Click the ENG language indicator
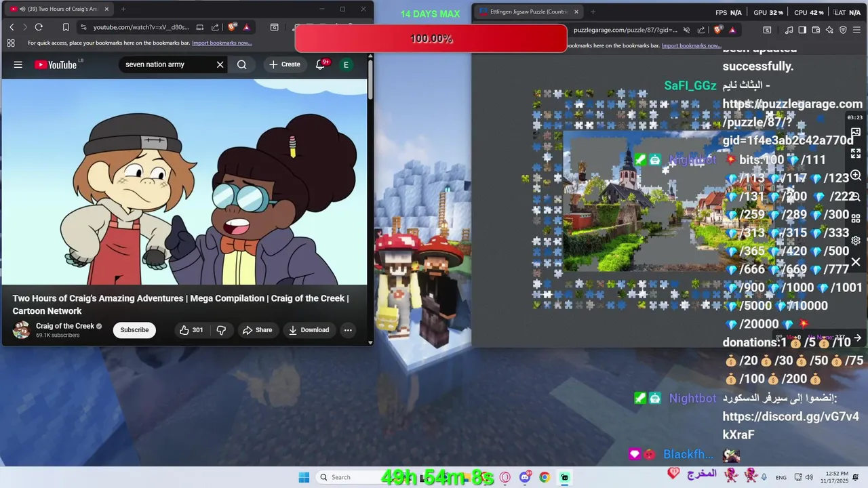868x488 pixels. [x=781, y=478]
